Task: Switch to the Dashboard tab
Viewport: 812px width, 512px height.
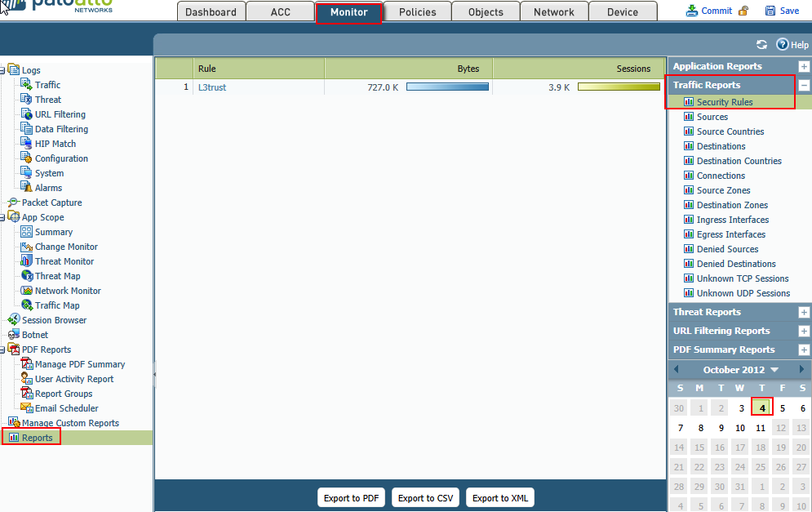Action: coord(211,11)
